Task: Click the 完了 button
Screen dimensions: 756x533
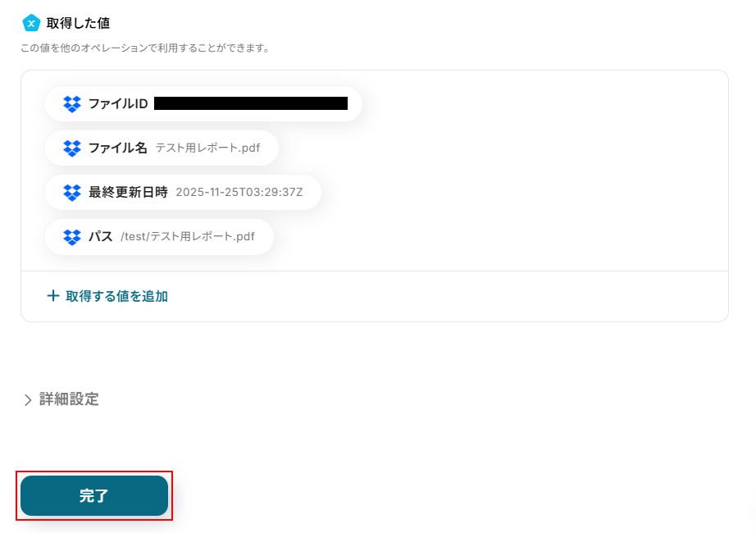Action: tap(94, 495)
